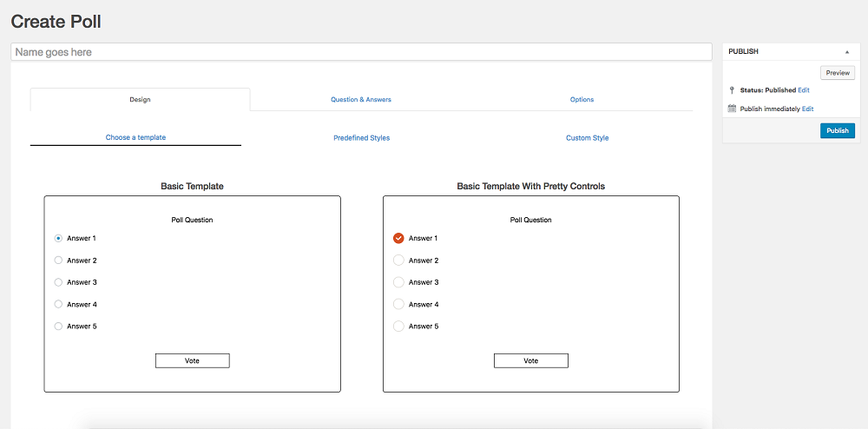Edit the Publish immediately schedule

(x=807, y=109)
